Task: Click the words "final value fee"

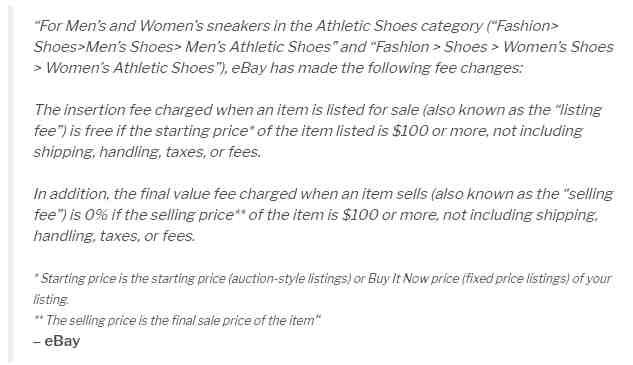Action: (188, 194)
